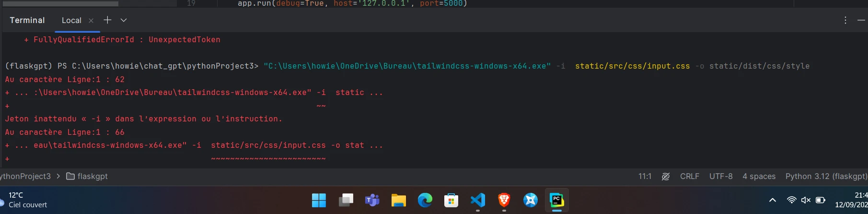Toggle the status bar crossed-circle icon
This screenshot has height=214, width=868.
pyautogui.click(x=666, y=176)
